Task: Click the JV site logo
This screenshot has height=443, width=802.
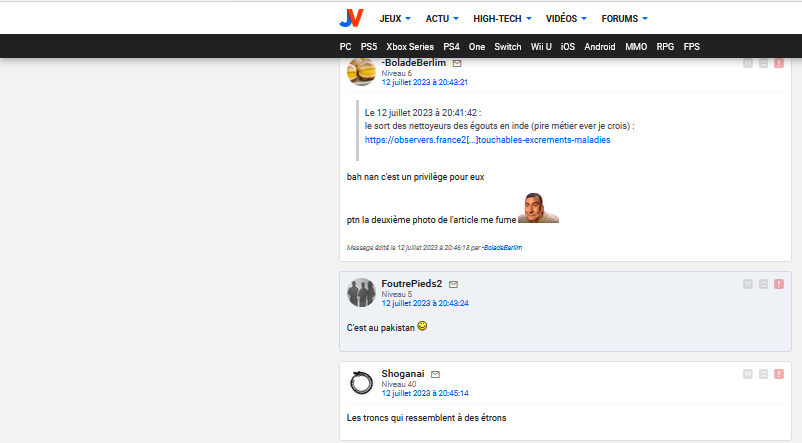Action: point(351,18)
